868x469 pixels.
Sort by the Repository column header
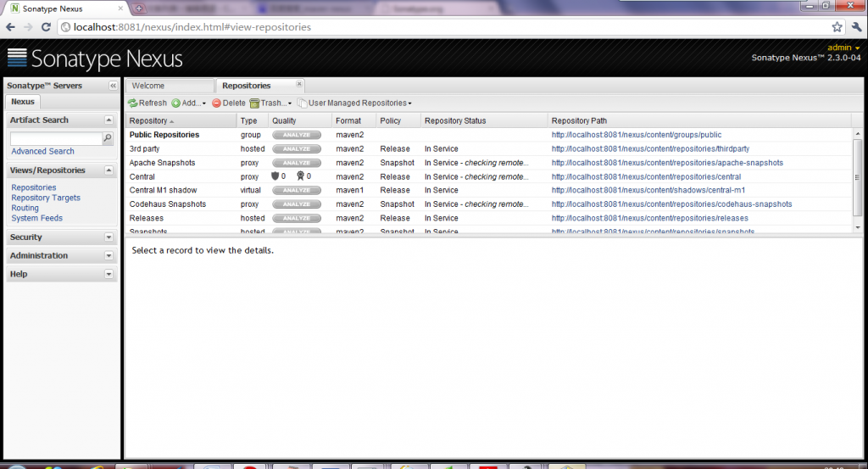[181, 120]
